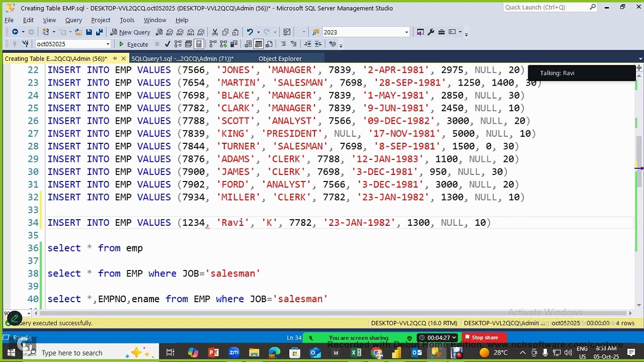
Task: Switch to Results to File mode
Action: coord(269,44)
